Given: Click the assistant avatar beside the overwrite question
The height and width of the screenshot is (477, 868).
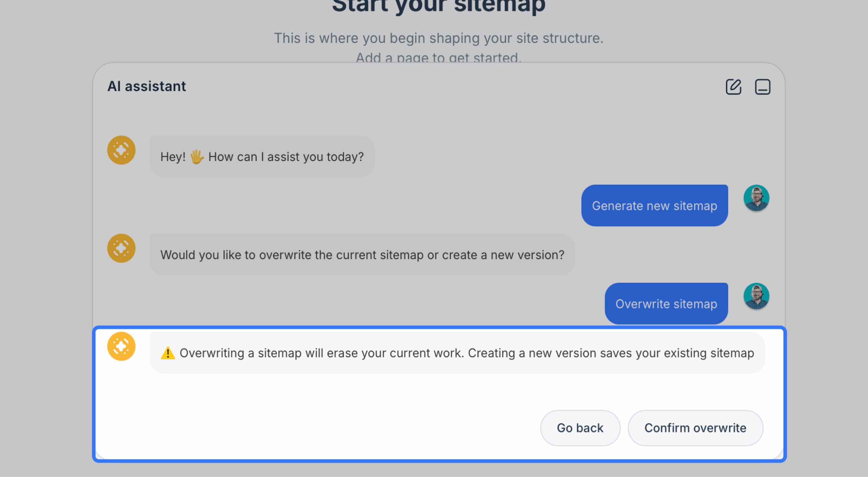Looking at the screenshot, I should point(121,248).
